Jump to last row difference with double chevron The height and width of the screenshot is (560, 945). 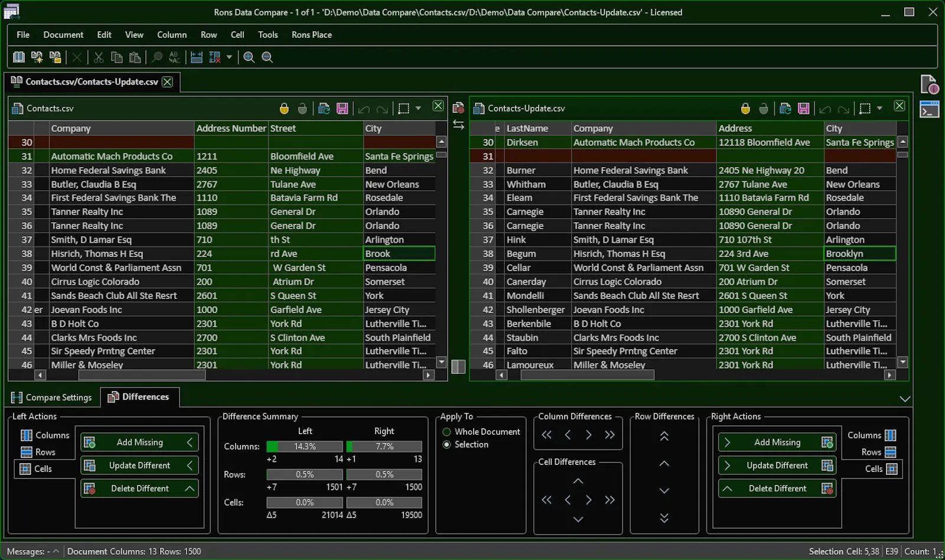pyautogui.click(x=664, y=517)
